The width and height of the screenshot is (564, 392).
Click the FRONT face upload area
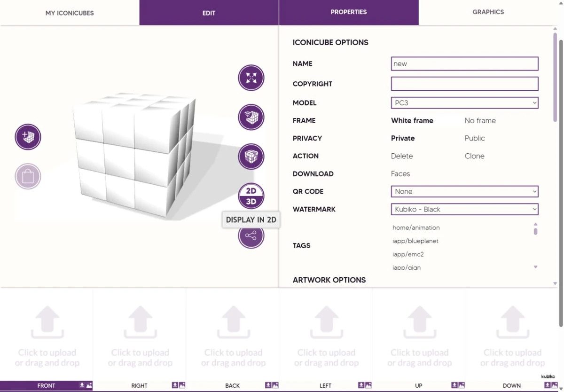coord(47,335)
